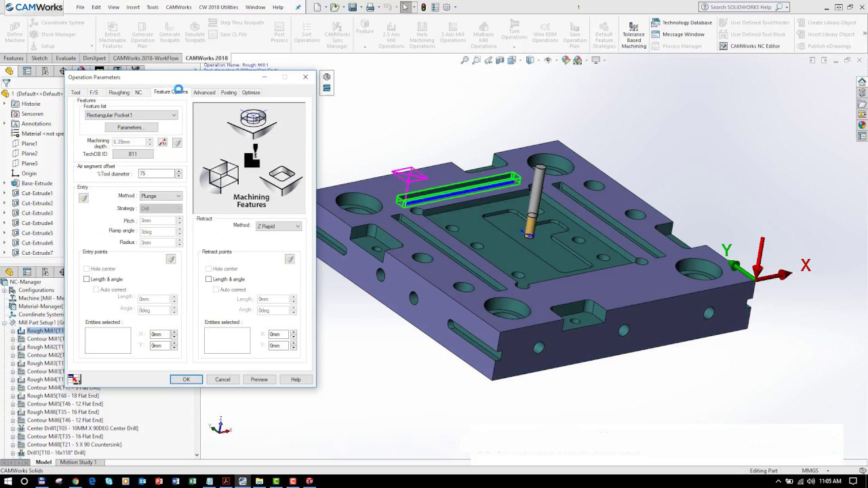This screenshot has height=488, width=868.
Task: Toggle Entry points Auto correct checkbox
Action: coord(96,289)
